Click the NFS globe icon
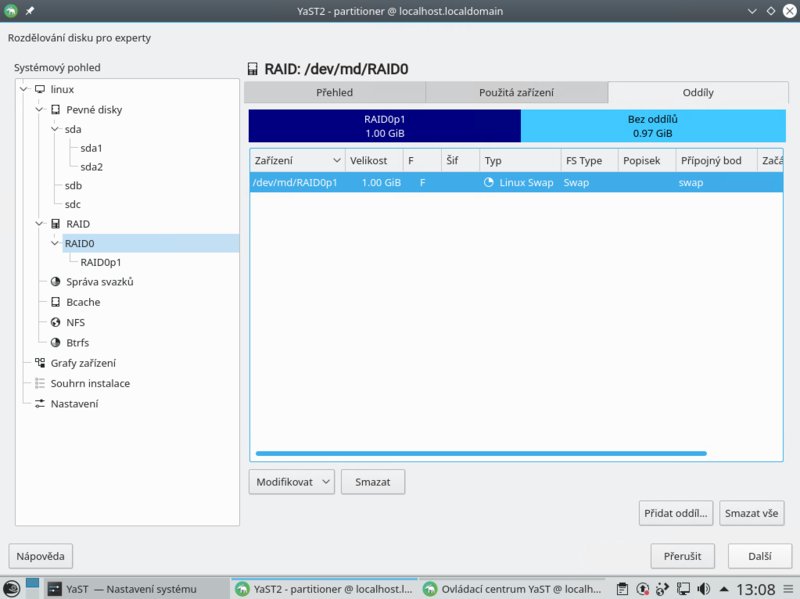Image resolution: width=800 pixels, height=599 pixels. (56, 322)
